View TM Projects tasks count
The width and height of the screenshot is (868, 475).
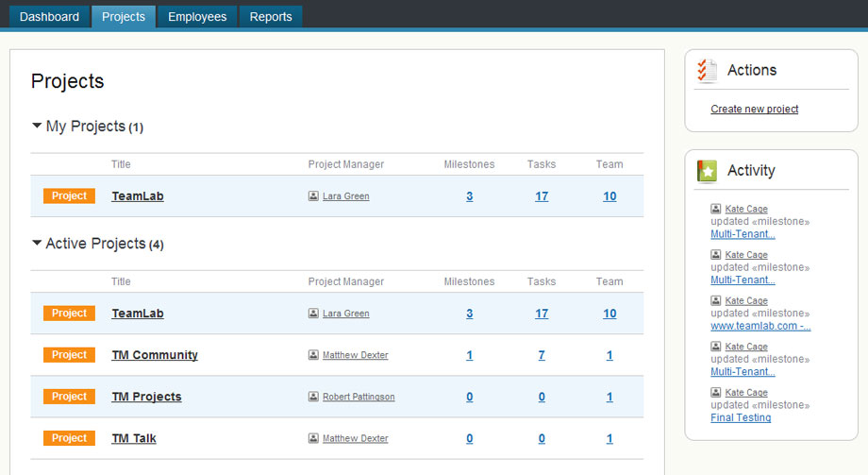542,397
